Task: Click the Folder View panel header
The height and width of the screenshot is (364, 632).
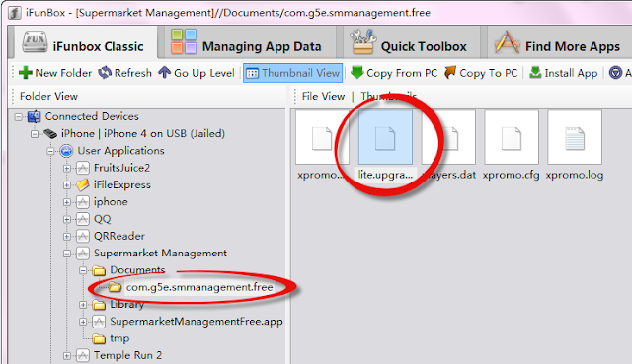Action: 48,97
